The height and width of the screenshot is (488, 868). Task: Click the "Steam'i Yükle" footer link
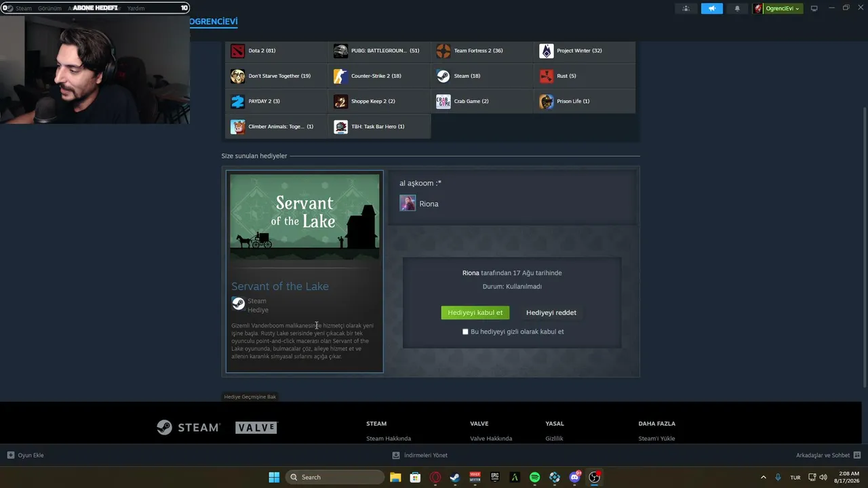pos(656,439)
